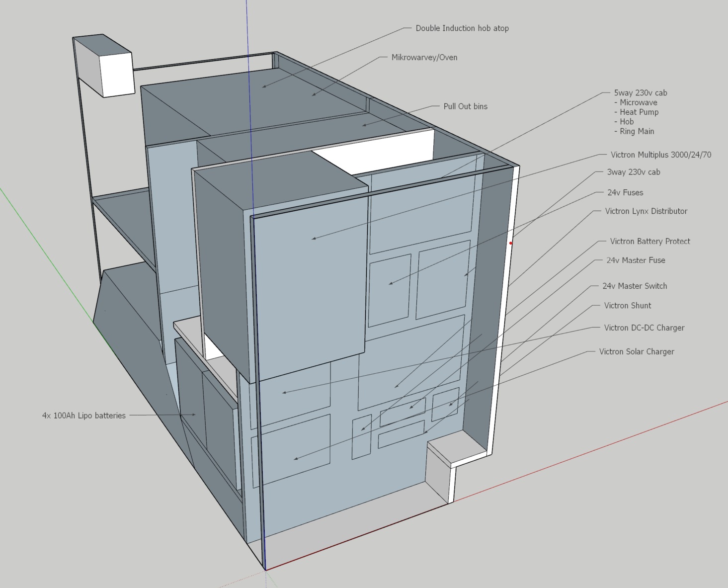Click the white box at the model's top-left corner
728x588 pixels.
[117, 75]
